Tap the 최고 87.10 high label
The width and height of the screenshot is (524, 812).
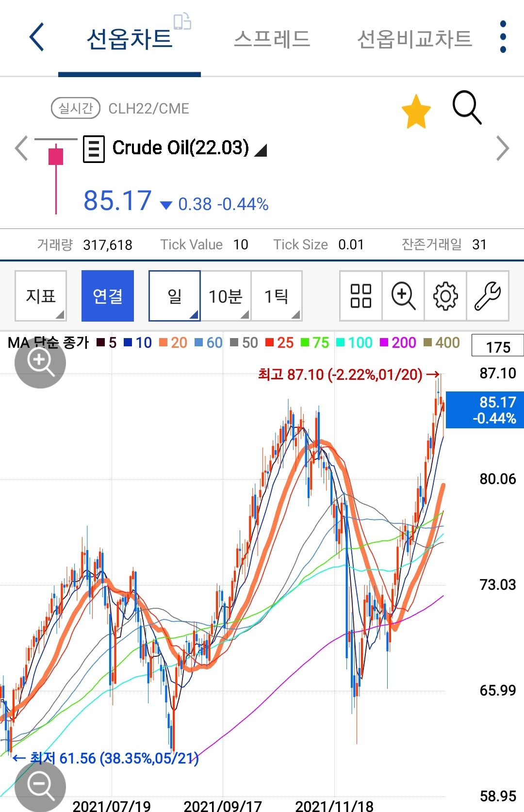(x=349, y=374)
